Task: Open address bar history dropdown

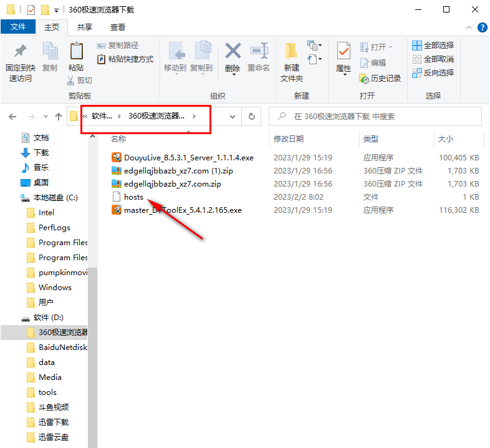Action: (232, 117)
